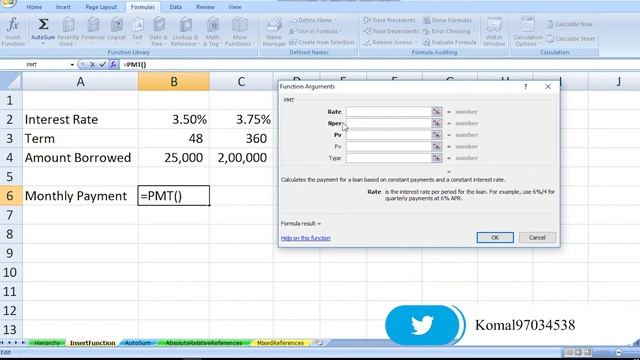The width and height of the screenshot is (640, 360).
Task: Open Calculation Options
Action: pos(528,31)
